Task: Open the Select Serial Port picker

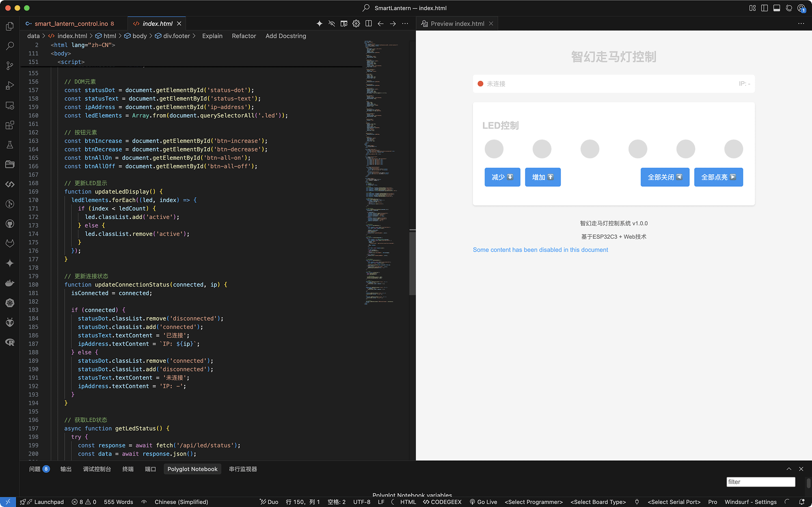Action: (674, 502)
